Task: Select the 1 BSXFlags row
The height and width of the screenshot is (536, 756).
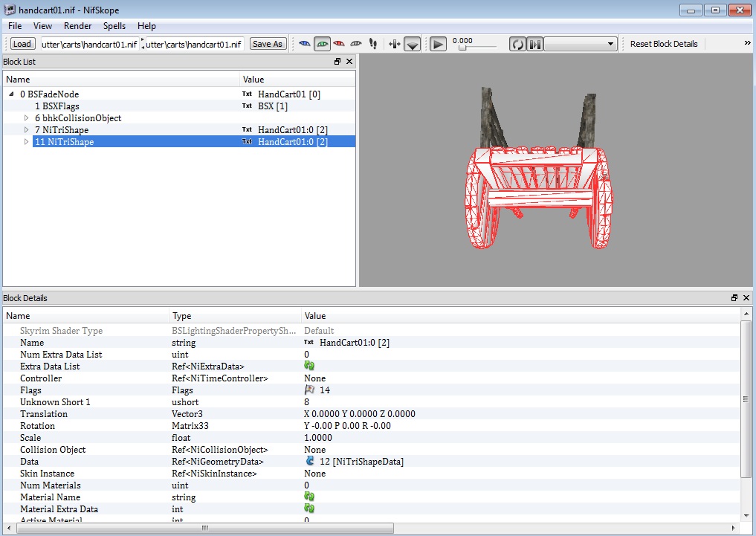Action: tap(179, 106)
